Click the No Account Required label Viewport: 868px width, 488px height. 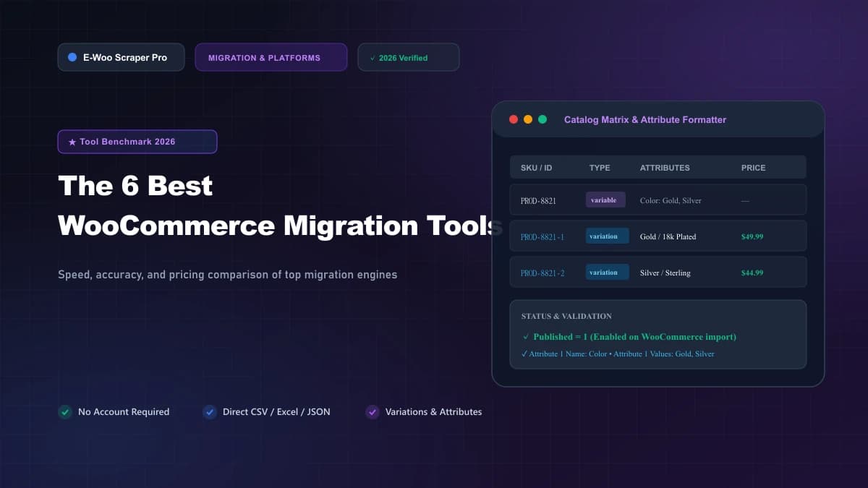[124, 412]
